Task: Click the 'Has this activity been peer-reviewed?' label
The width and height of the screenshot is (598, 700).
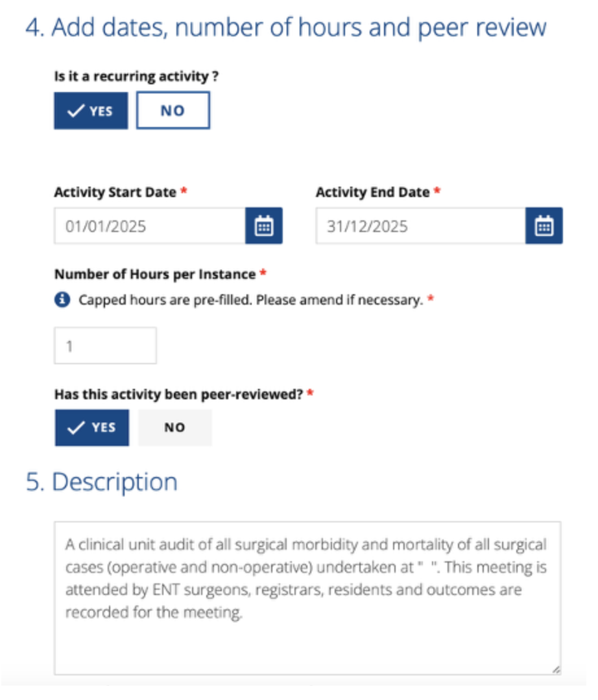Action: click(x=178, y=394)
